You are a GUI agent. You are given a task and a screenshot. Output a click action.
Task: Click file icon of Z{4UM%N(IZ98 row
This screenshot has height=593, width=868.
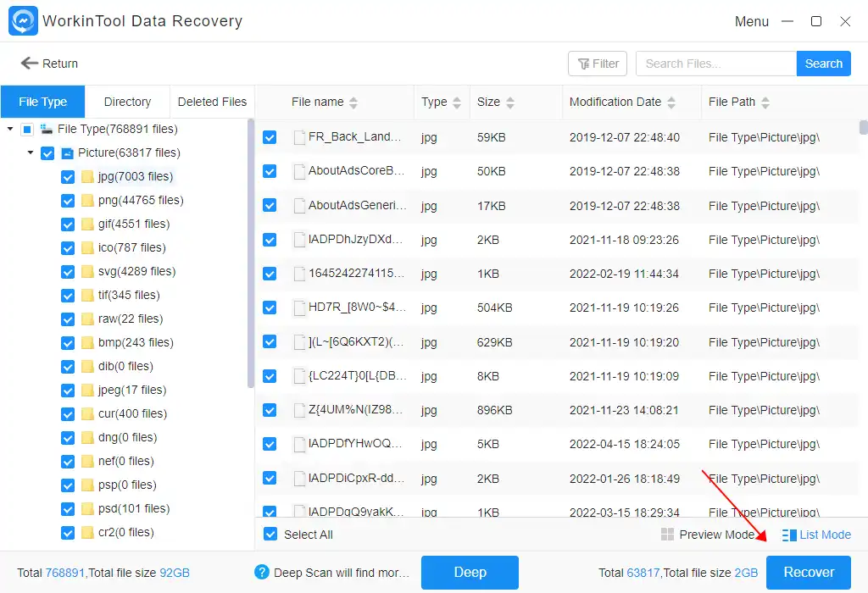[299, 411]
